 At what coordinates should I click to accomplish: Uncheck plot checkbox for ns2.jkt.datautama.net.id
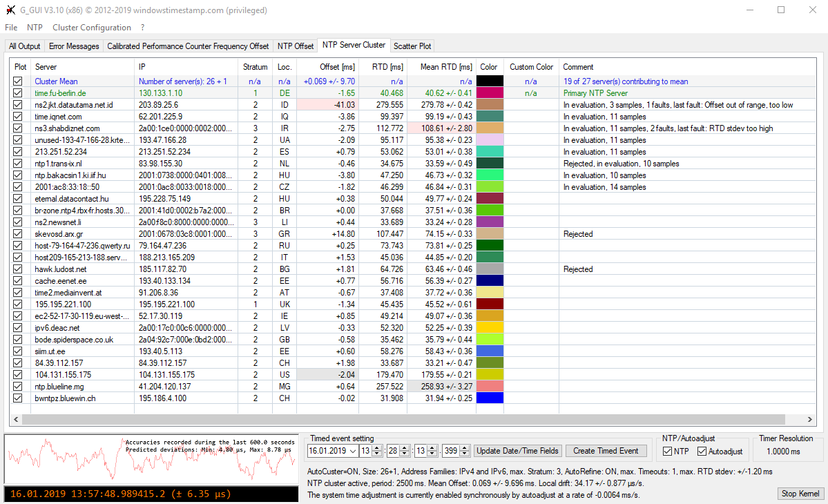(x=18, y=104)
